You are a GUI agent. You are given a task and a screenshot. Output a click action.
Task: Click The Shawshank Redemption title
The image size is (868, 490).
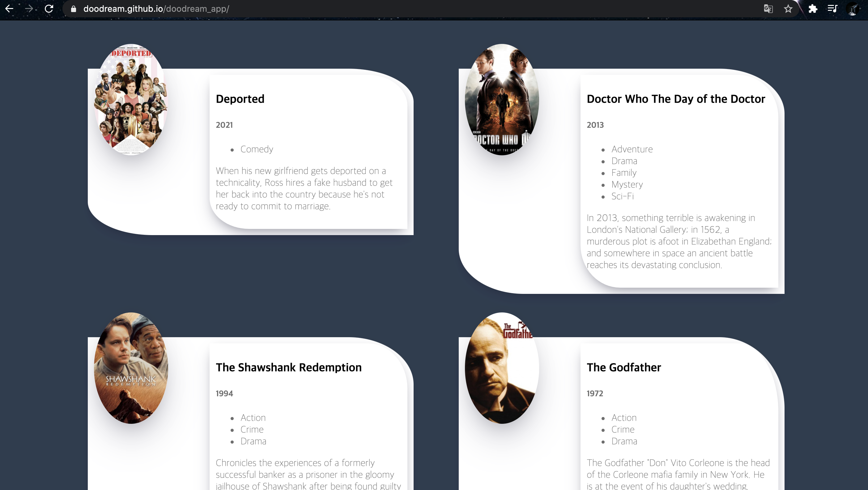click(288, 367)
